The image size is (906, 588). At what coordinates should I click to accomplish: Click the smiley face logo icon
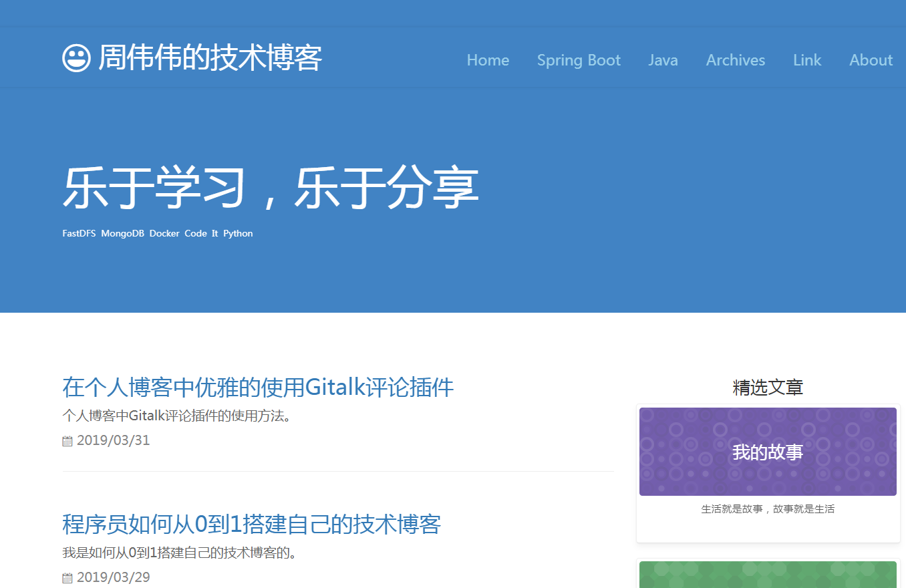pyautogui.click(x=76, y=58)
